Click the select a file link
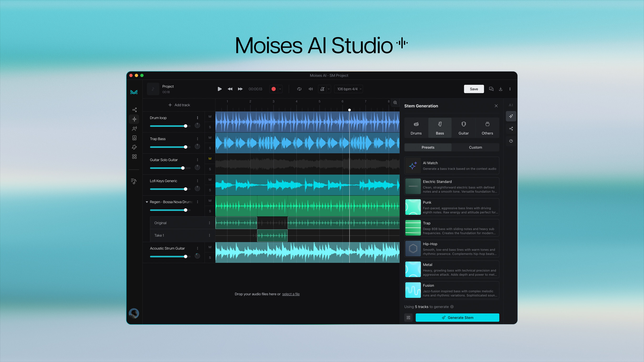 (x=291, y=294)
